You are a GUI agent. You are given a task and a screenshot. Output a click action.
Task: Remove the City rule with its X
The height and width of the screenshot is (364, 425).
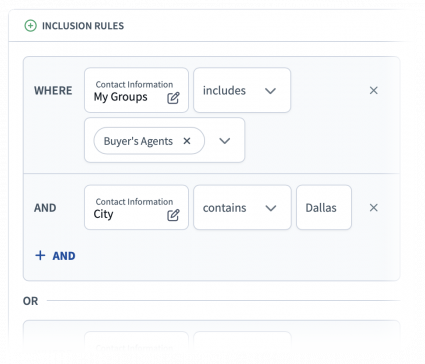374,208
